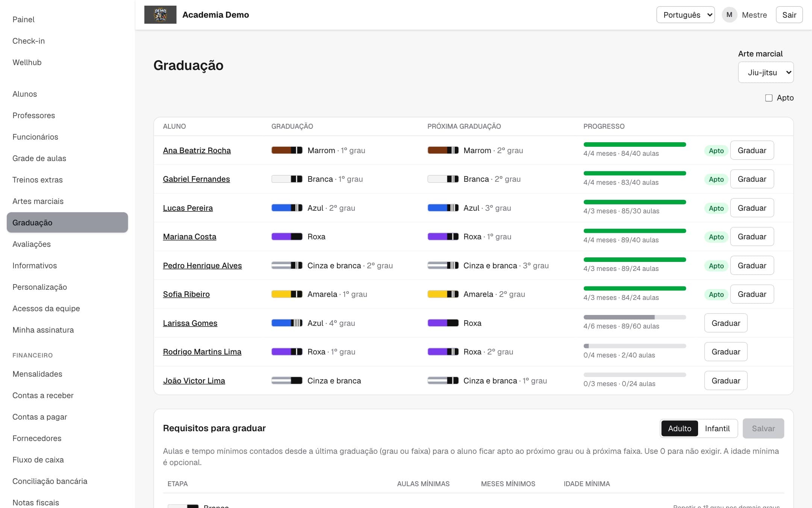Click Sofia Ribeiro's next yellow belt icon

(443, 294)
